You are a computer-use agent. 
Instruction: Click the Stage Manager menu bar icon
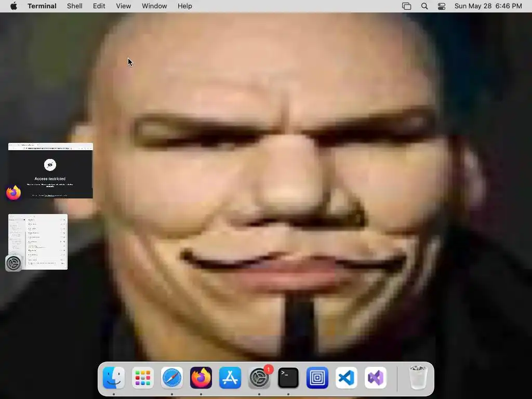tap(406, 6)
